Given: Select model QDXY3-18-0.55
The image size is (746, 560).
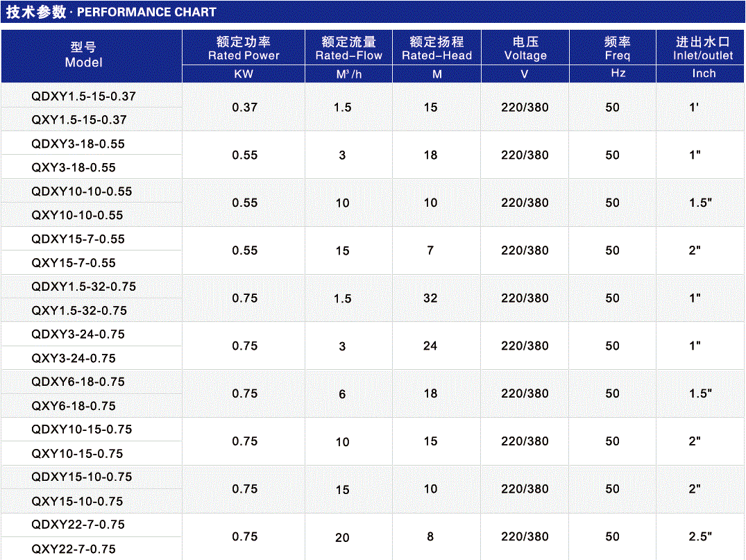Looking at the screenshot, I should point(78,144).
